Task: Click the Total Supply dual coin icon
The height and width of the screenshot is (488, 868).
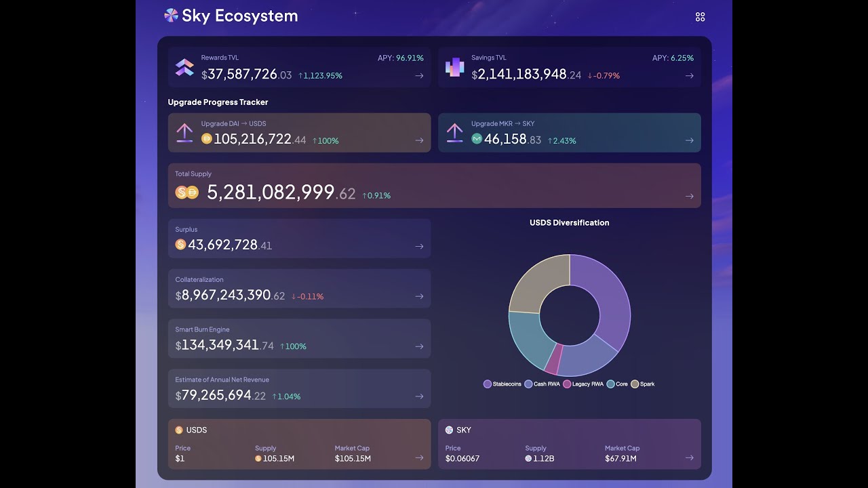Action: point(186,192)
